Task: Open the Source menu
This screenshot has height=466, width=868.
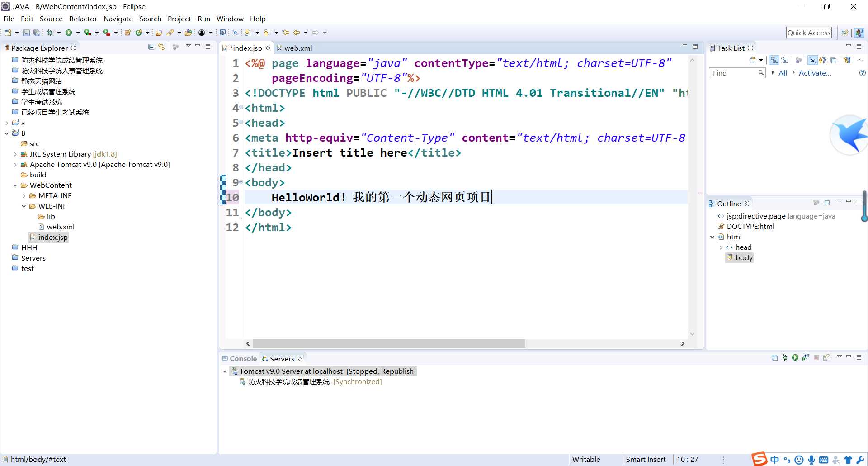Action: tap(51, 19)
